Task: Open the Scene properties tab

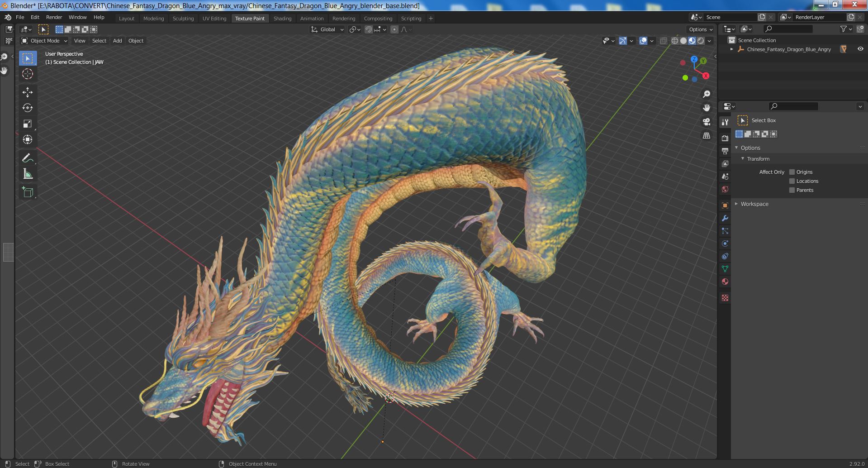Action: pos(725,176)
